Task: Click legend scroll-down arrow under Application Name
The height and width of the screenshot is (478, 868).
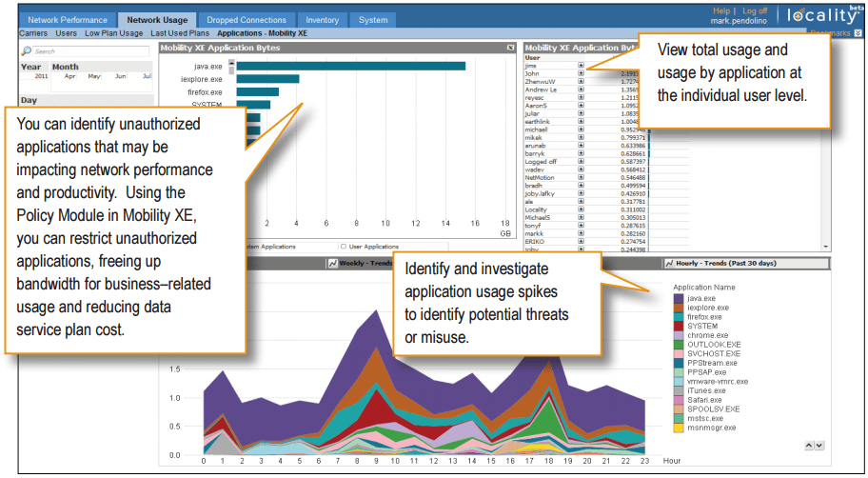Action: (x=819, y=446)
